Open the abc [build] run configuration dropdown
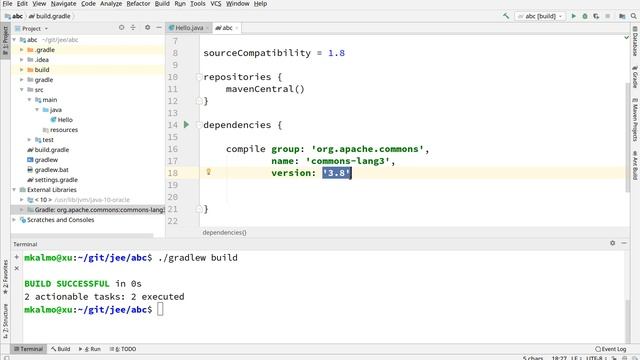Screen dimensions: 640x360 pos(540,16)
